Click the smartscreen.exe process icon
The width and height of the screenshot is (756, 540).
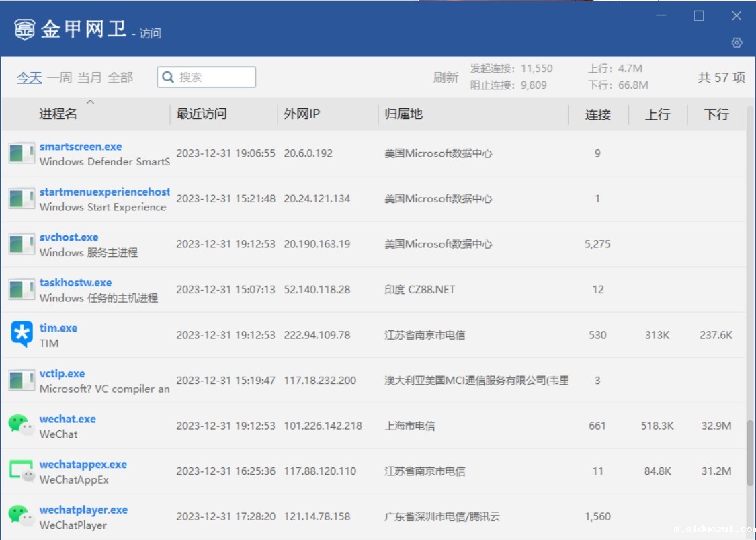[x=22, y=153]
